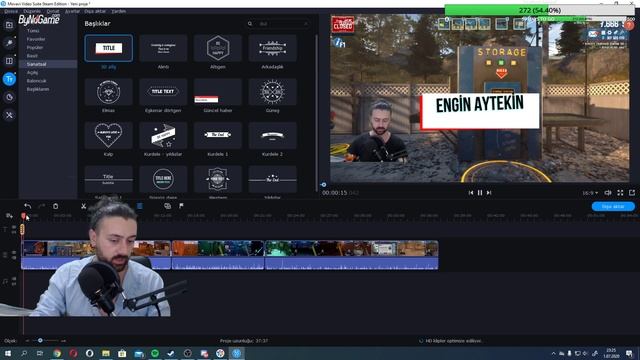The width and height of the screenshot is (640, 360).
Task: Select the Favoriler title category
Action: point(36,39)
